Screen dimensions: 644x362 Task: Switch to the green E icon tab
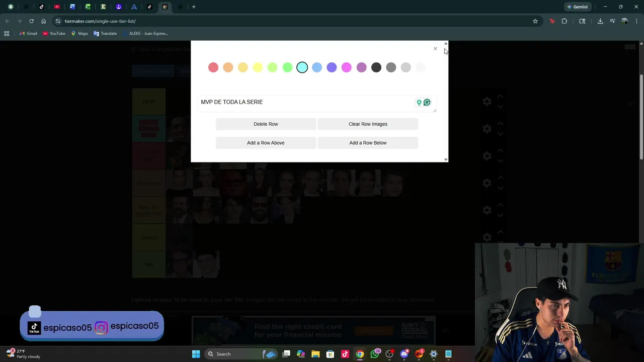[x=103, y=7]
